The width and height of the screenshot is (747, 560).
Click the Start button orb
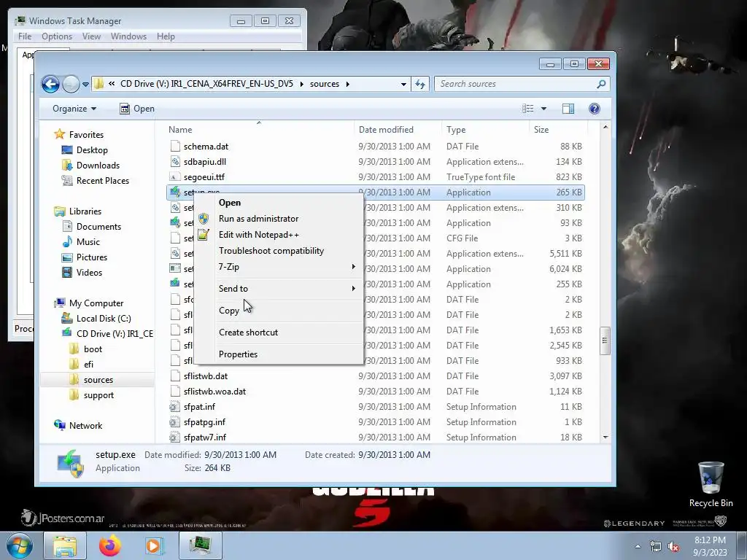point(19,545)
